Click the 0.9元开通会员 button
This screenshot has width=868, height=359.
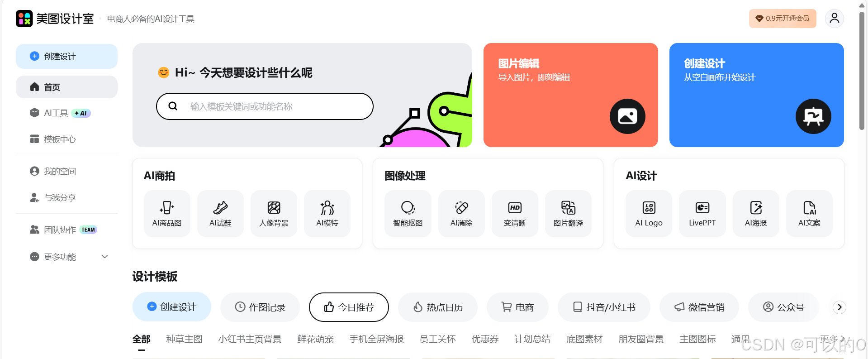click(783, 19)
